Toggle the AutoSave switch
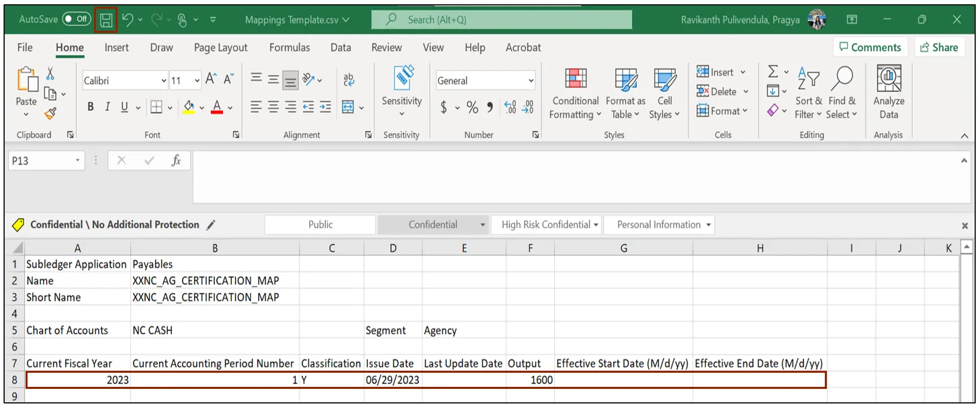980x407 pixels. click(x=76, y=19)
